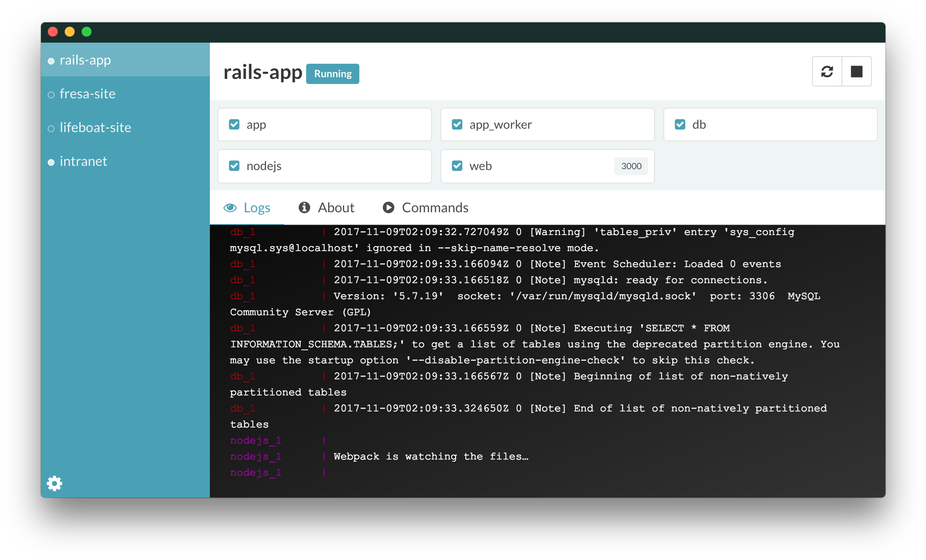
Task: Disable the db service checkbox
Action: (x=679, y=124)
